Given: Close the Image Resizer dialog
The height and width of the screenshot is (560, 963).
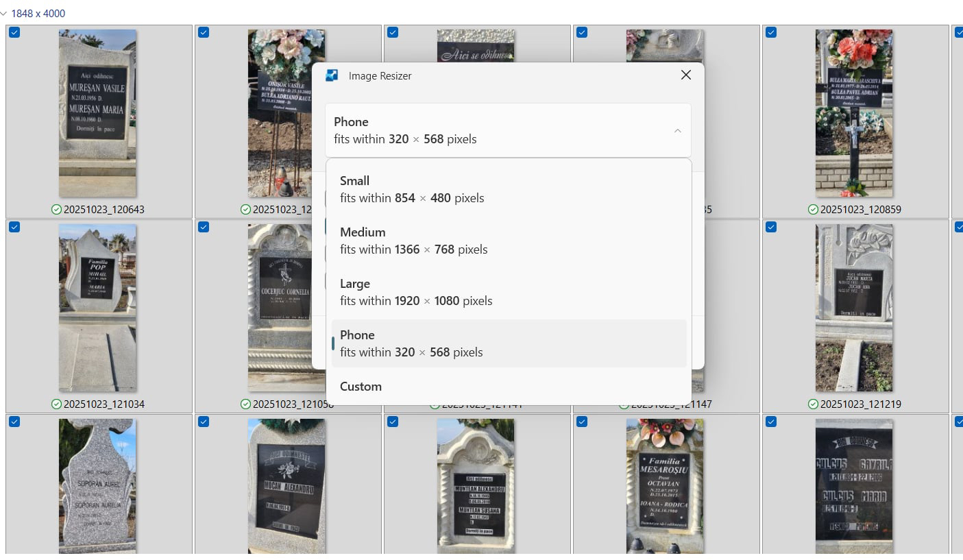Looking at the screenshot, I should click(685, 75).
